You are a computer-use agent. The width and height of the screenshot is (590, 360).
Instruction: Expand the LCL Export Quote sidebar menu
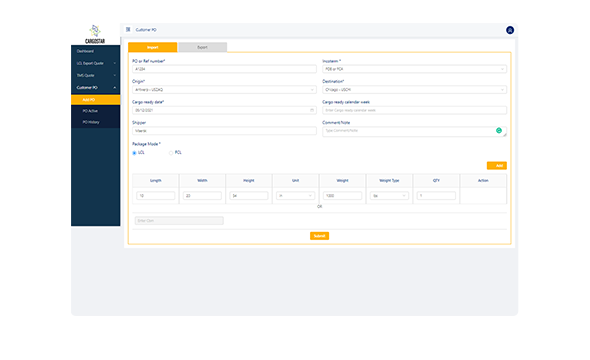coord(96,63)
